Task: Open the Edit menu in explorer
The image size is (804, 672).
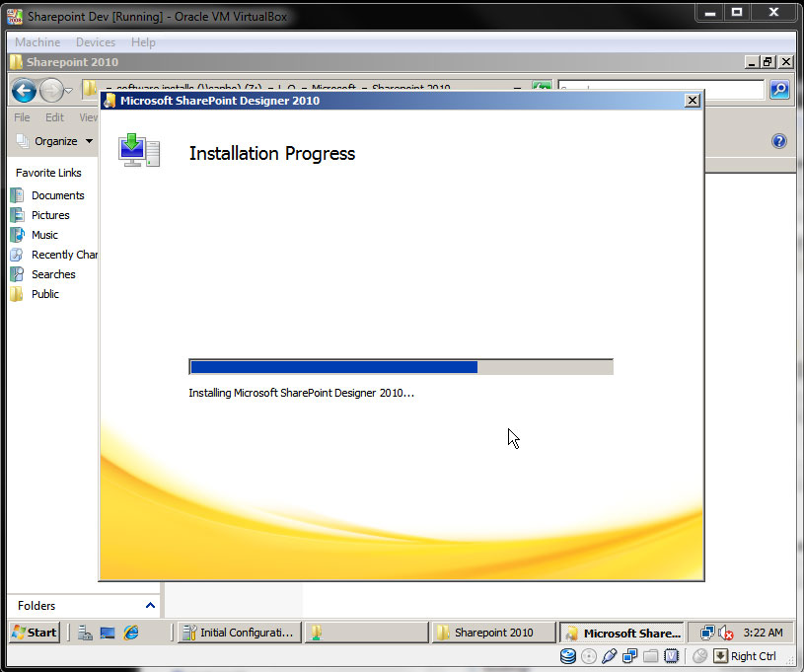Action: (54, 117)
